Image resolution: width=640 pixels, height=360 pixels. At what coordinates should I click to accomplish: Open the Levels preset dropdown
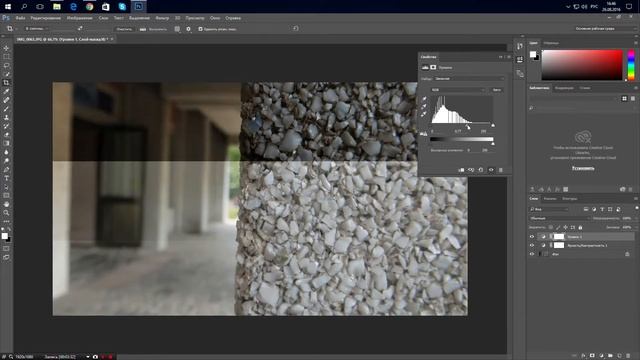469,78
